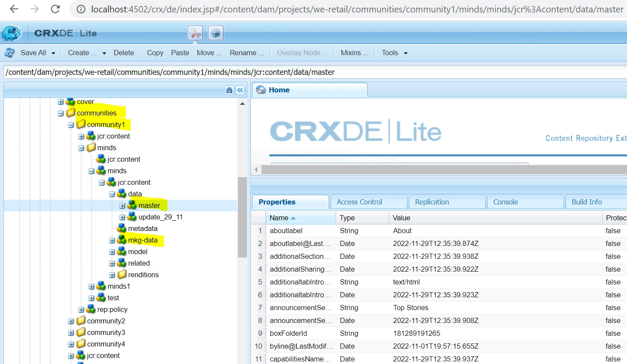The width and height of the screenshot is (627, 364).
Task: Expand the renditions folder
Action: 112,275
